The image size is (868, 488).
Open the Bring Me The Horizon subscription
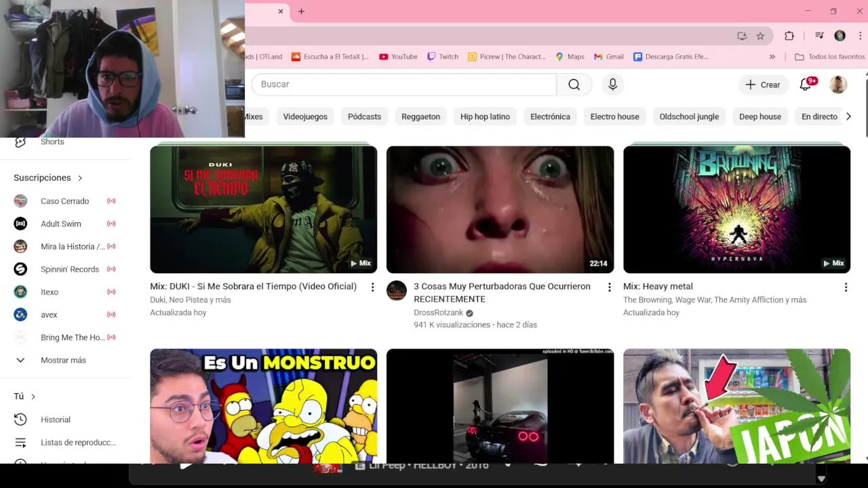65,338
